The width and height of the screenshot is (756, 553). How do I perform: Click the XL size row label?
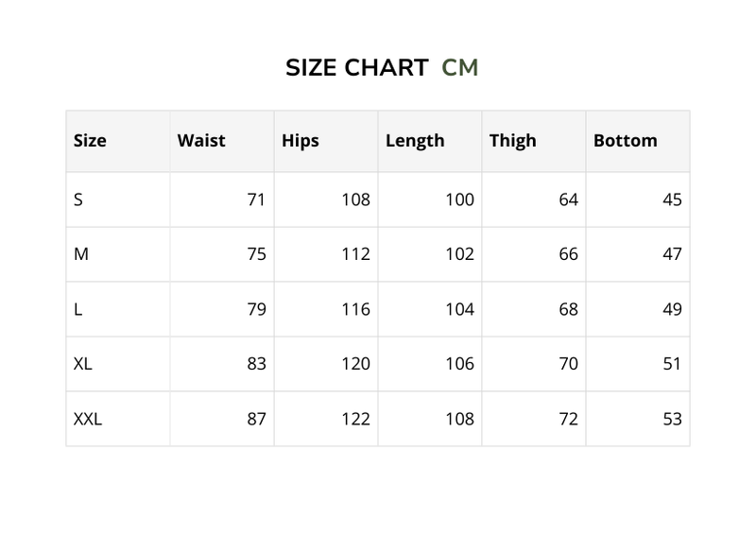click(x=83, y=364)
